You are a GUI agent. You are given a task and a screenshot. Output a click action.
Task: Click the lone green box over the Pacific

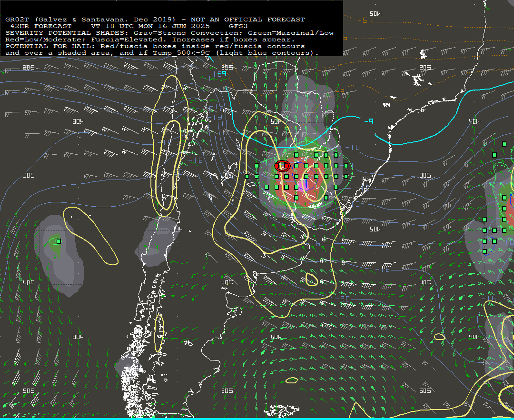(59, 241)
